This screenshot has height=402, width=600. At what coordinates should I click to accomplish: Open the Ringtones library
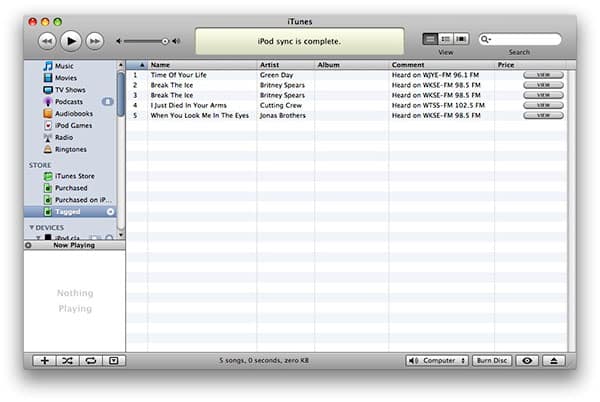click(71, 149)
